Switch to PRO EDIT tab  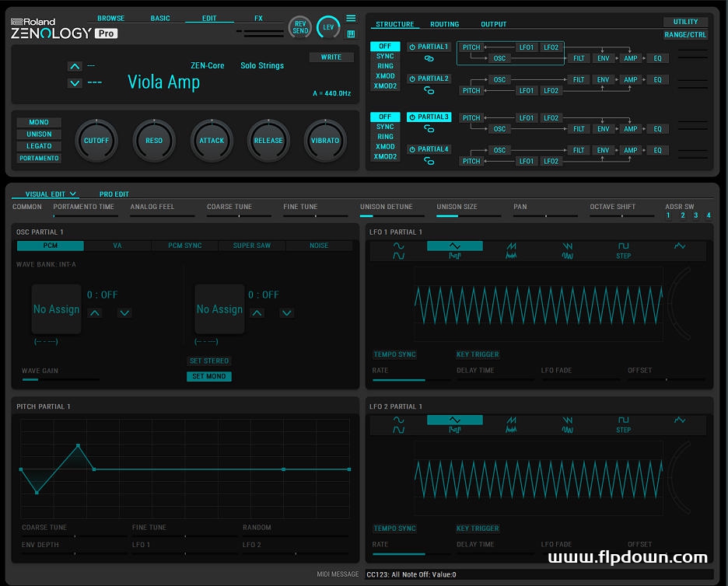[114, 194]
